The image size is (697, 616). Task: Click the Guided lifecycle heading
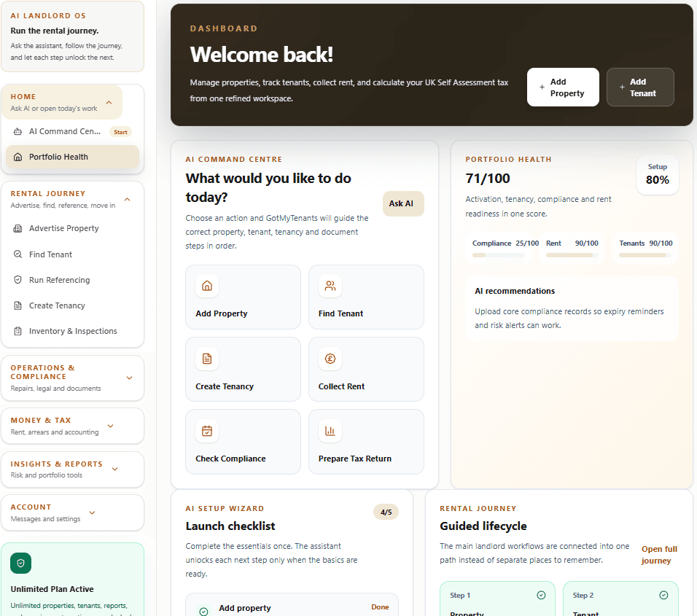coord(483,526)
